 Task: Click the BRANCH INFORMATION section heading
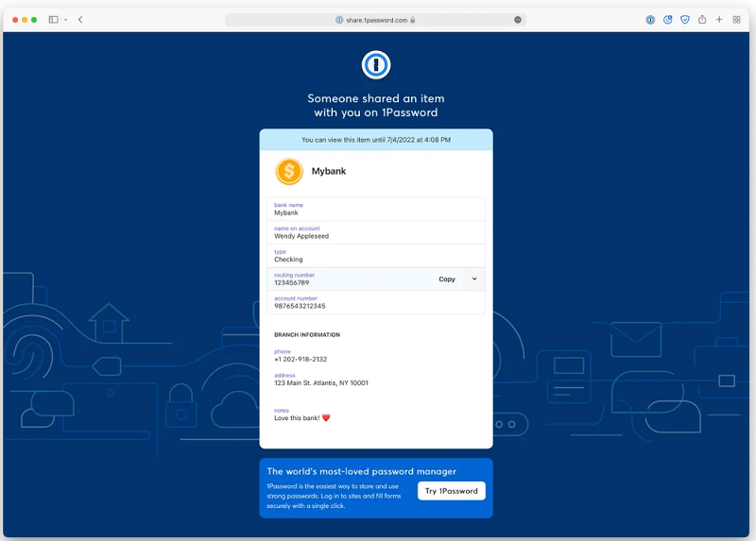point(307,335)
